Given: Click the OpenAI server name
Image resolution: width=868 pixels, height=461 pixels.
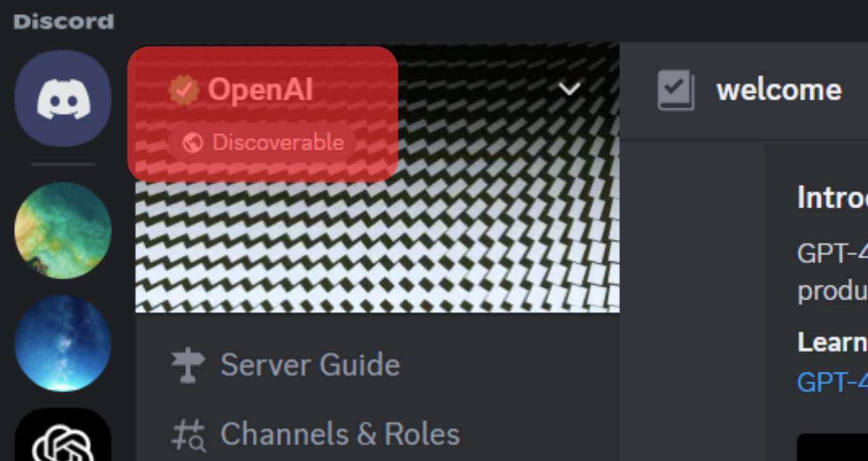Looking at the screenshot, I should pos(261,90).
